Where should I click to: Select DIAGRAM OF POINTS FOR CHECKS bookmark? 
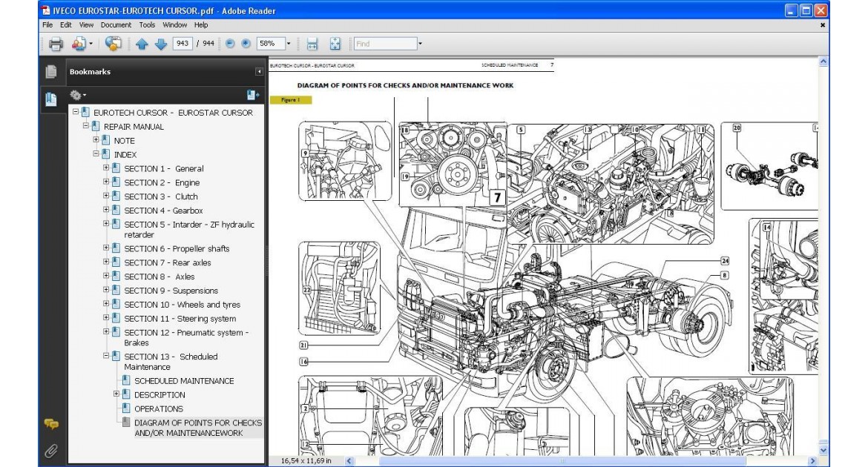(197, 428)
